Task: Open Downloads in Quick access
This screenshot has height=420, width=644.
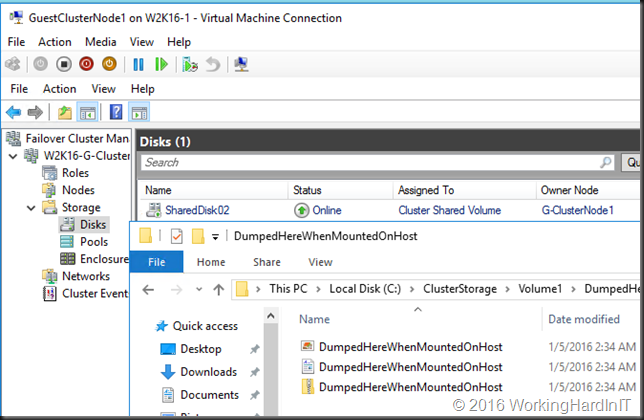Action: [209, 372]
